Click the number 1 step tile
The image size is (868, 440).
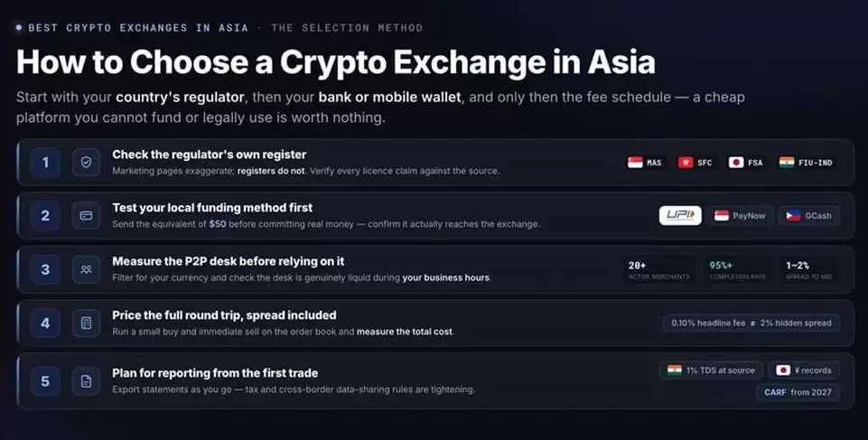point(45,162)
